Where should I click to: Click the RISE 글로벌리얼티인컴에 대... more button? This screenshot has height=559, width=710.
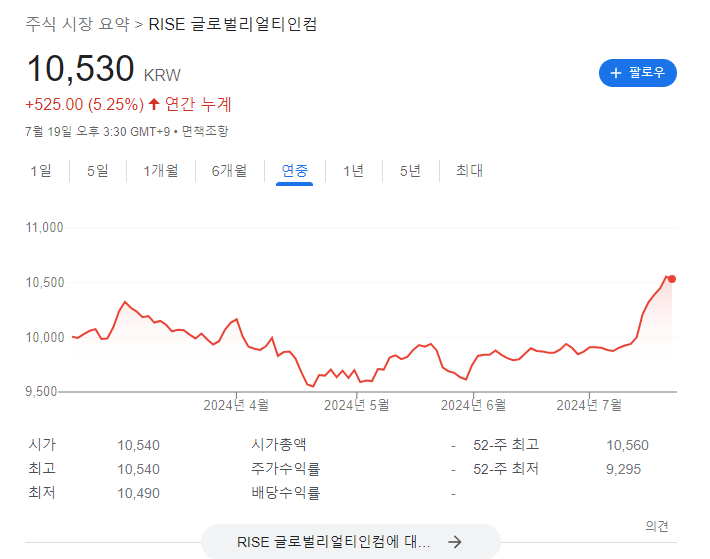[x=350, y=541]
